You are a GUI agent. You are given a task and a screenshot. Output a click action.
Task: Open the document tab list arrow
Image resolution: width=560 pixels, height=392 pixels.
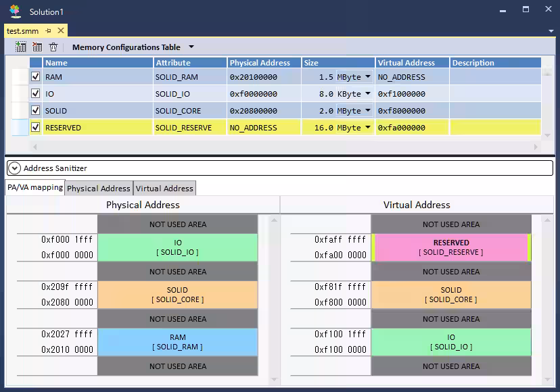(x=551, y=31)
